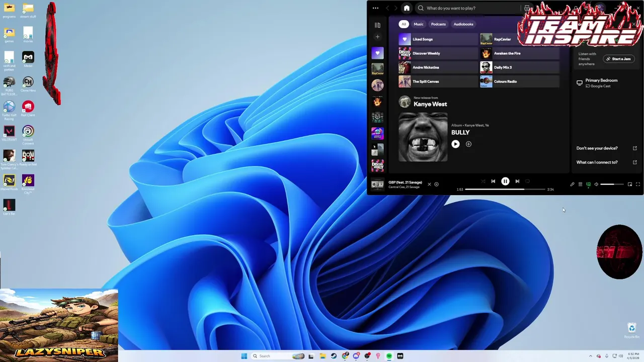Open the Liked Songs heart in the sidebar
644x362 pixels.
tap(377, 53)
